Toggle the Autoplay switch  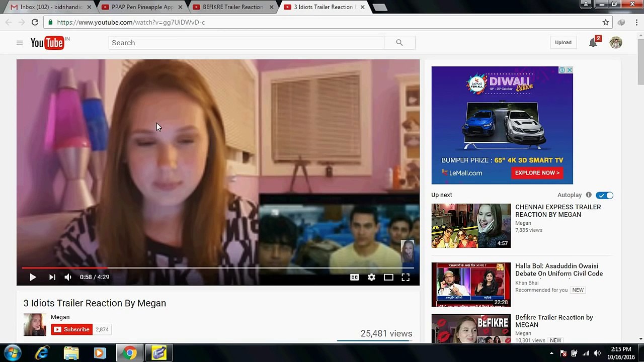click(605, 195)
